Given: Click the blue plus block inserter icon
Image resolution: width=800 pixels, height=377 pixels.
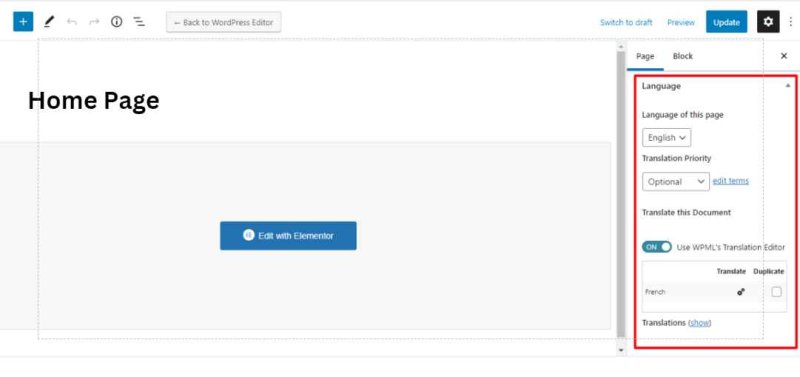Looking at the screenshot, I should coord(23,22).
